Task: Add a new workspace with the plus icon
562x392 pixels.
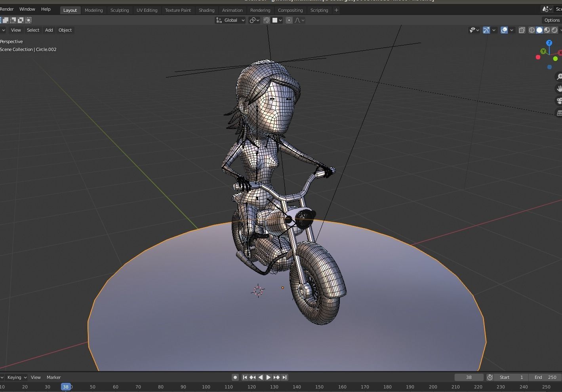Action: point(336,10)
